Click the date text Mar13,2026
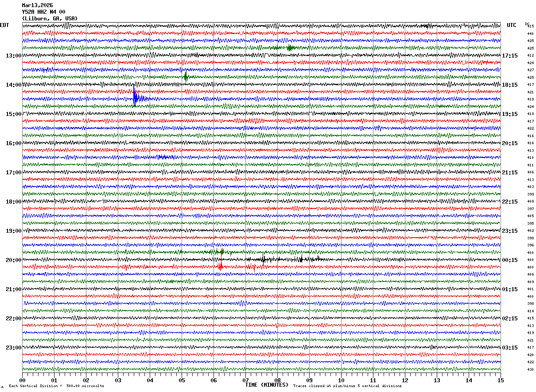 click(37, 5)
